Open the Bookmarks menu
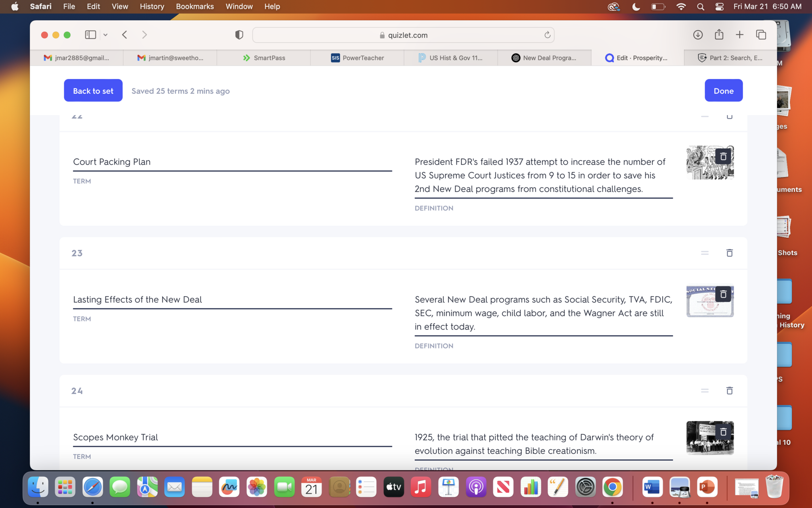The height and width of the screenshot is (508, 812). tap(195, 7)
